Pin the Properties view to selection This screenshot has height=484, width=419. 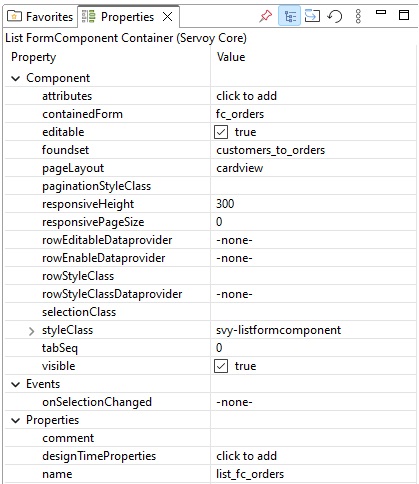265,16
